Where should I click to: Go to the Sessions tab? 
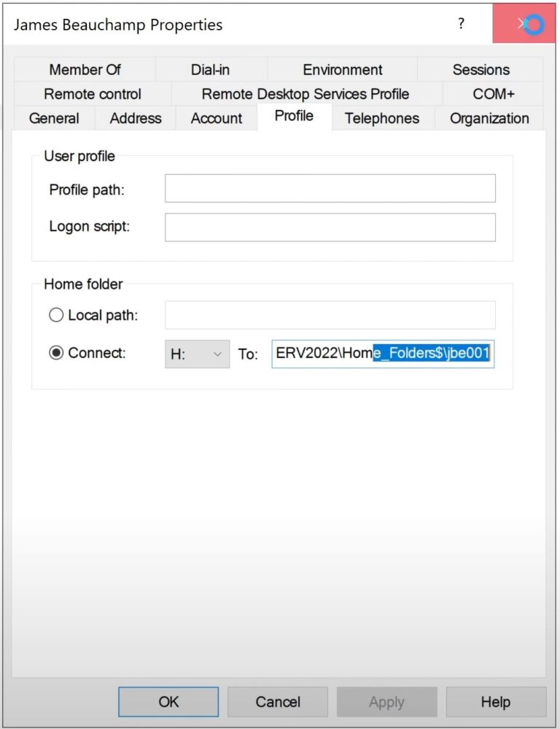[x=481, y=70]
